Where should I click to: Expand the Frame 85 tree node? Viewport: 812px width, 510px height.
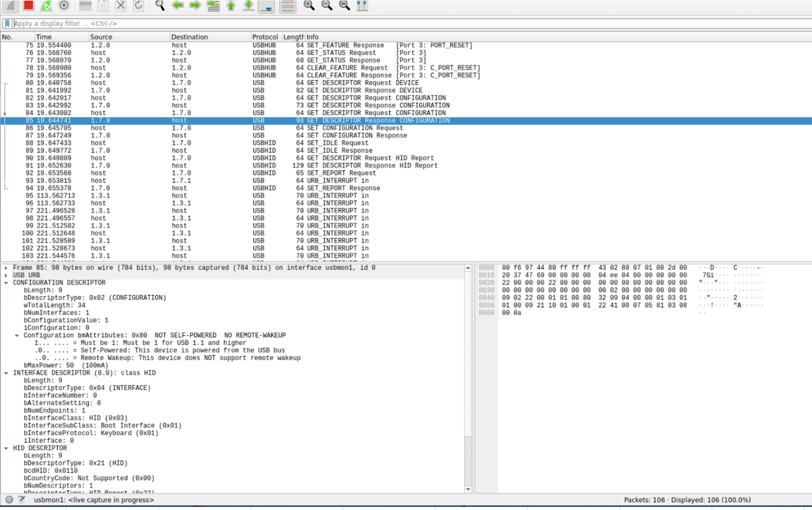pyautogui.click(x=6, y=268)
